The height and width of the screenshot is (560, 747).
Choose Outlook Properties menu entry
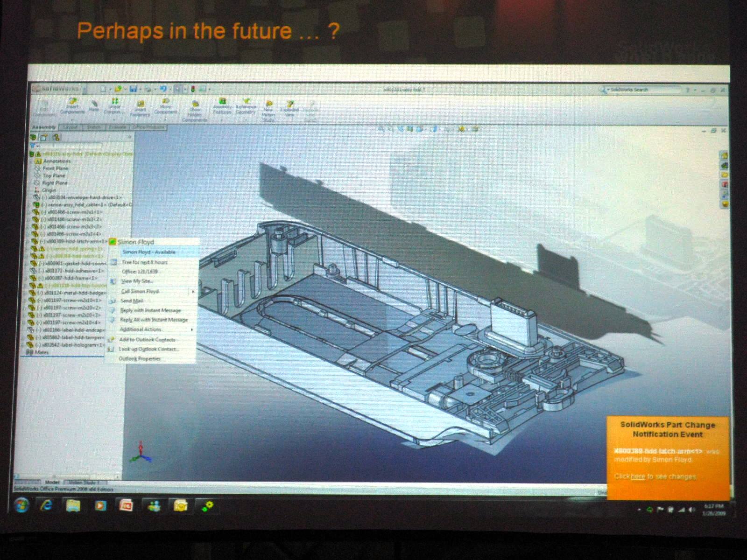click(140, 359)
